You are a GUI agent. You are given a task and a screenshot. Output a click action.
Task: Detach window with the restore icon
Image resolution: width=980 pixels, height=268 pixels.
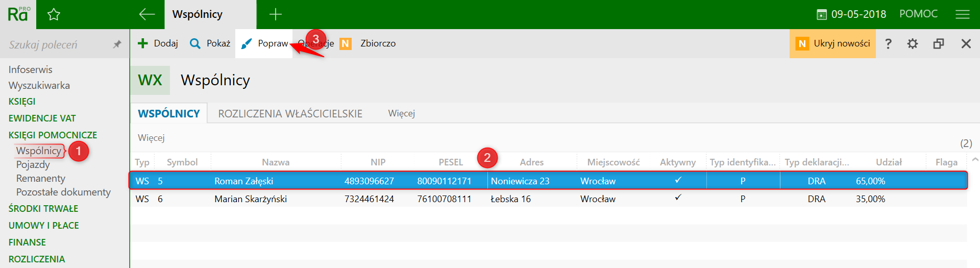tap(939, 43)
